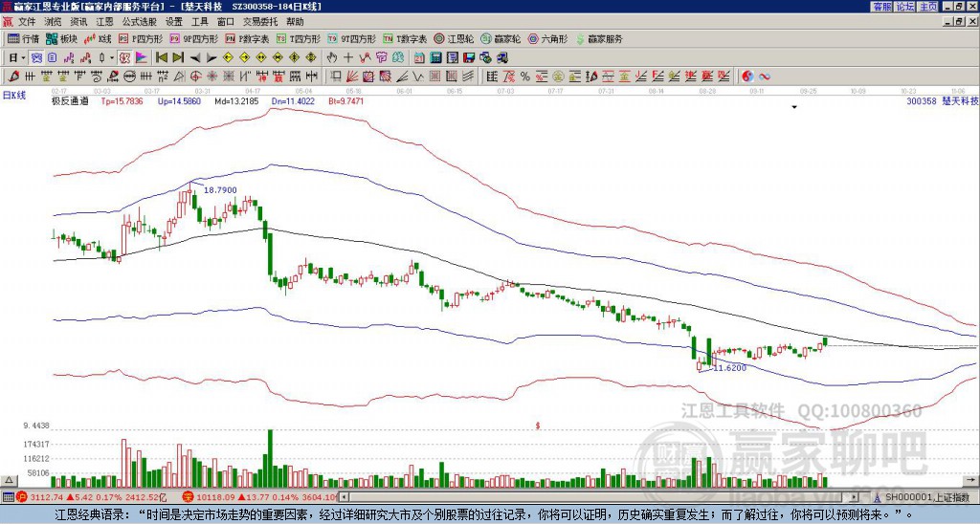
Task: Click the 10118.09 Shenzhen index status value
Action: [215, 497]
